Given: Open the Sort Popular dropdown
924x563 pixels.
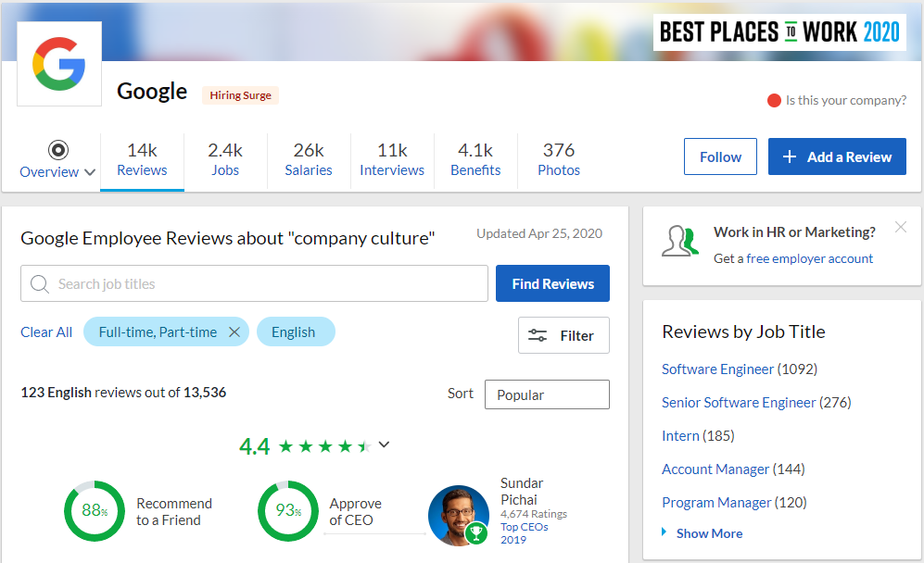Looking at the screenshot, I should click(x=547, y=394).
